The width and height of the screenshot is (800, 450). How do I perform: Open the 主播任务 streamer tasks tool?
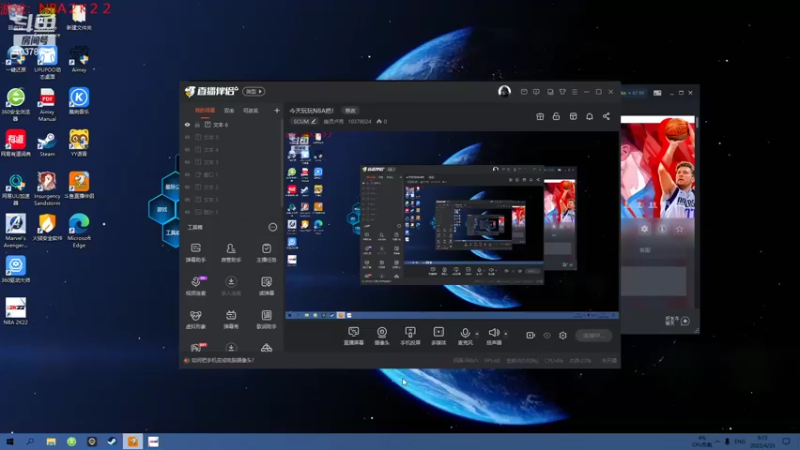(x=266, y=253)
